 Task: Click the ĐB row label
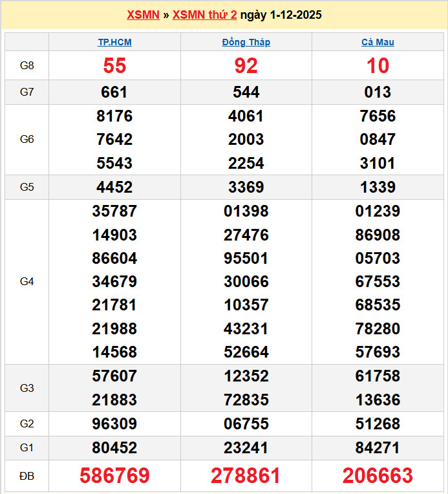[27, 476]
